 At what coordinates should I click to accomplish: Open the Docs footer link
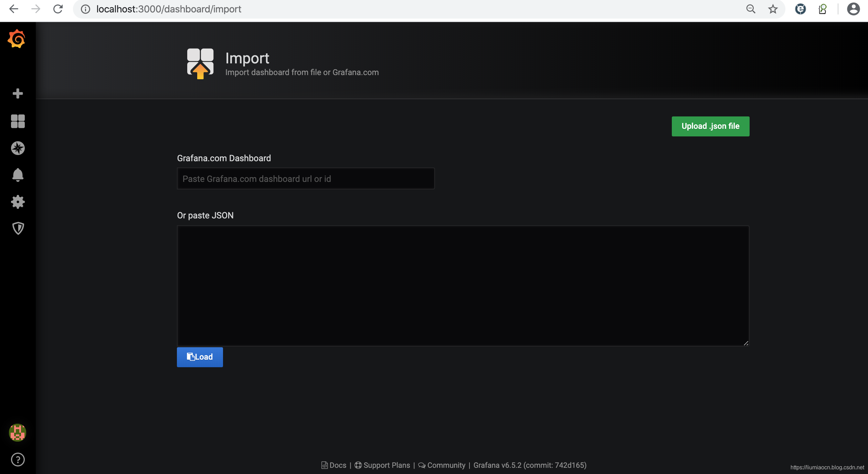point(334,465)
